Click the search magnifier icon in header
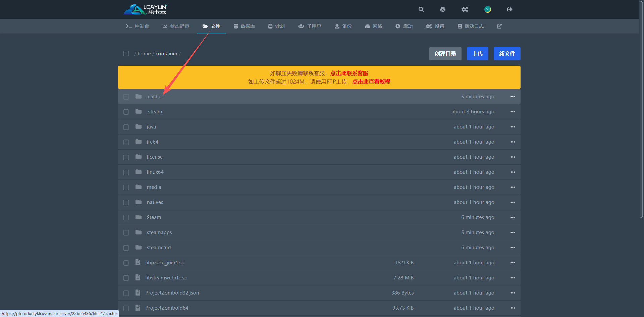 point(421,9)
